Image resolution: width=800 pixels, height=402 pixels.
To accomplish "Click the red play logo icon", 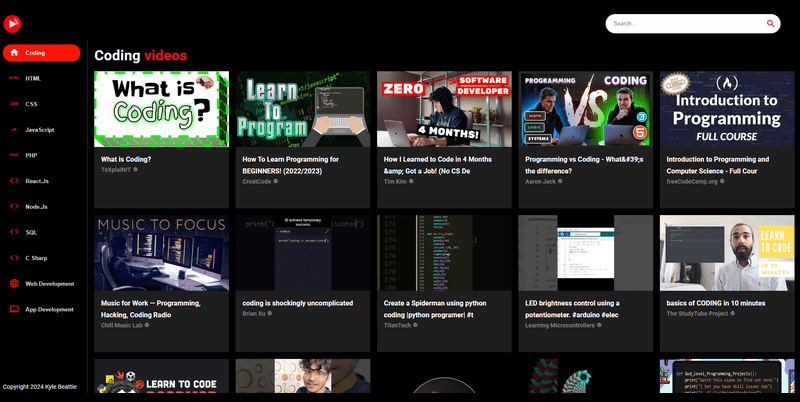I will pos(12,23).
